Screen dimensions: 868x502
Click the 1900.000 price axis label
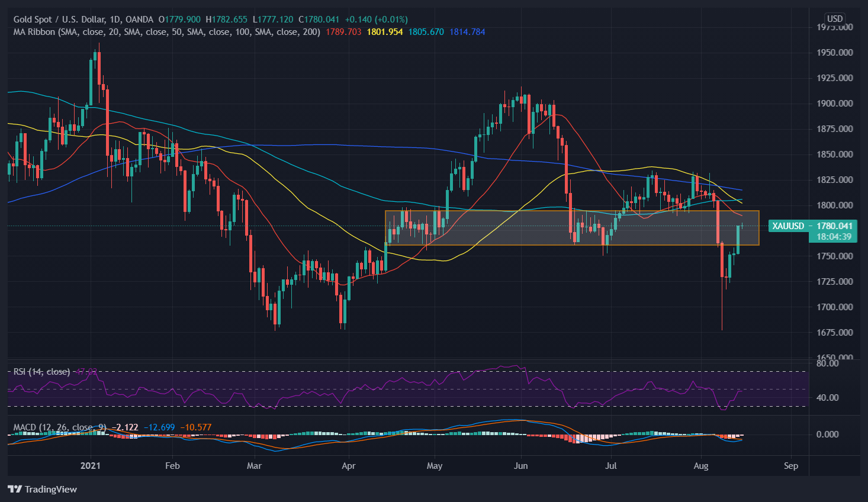(835, 104)
